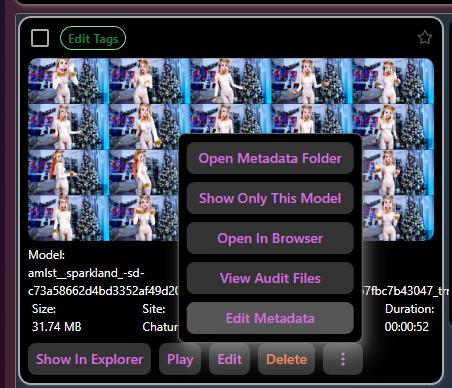Screen dimensions: 452x388
Task: Choose Open In Browser menu entry
Action: (270, 238)
